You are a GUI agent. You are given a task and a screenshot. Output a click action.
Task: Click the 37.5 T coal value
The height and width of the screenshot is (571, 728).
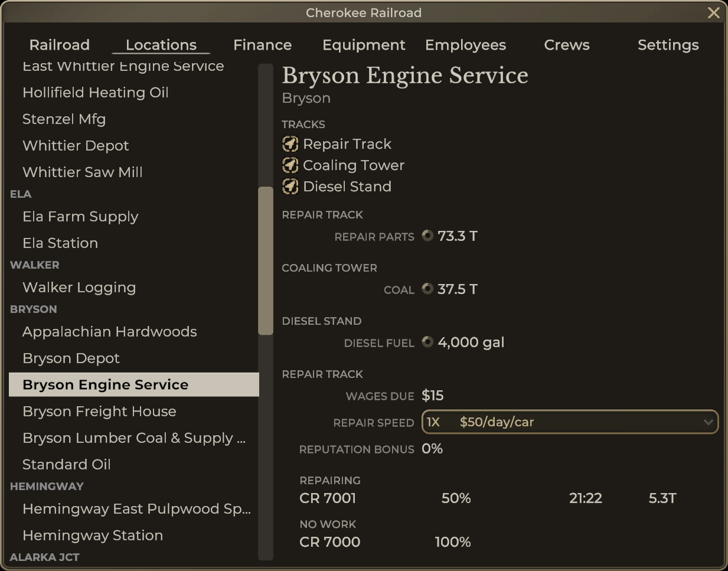(x=458, y=289)
